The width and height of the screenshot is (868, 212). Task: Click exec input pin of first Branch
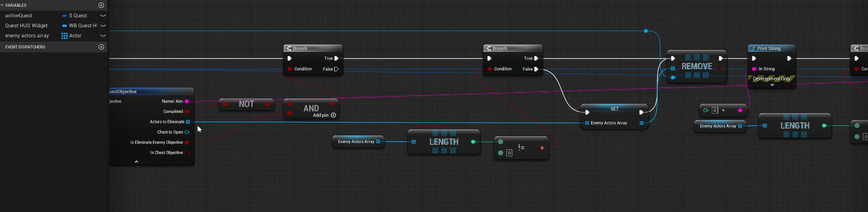tap(289, 59)
